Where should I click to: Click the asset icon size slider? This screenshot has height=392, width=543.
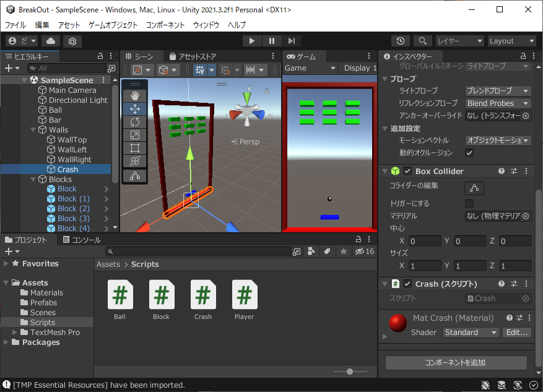[x=350, y=372]
